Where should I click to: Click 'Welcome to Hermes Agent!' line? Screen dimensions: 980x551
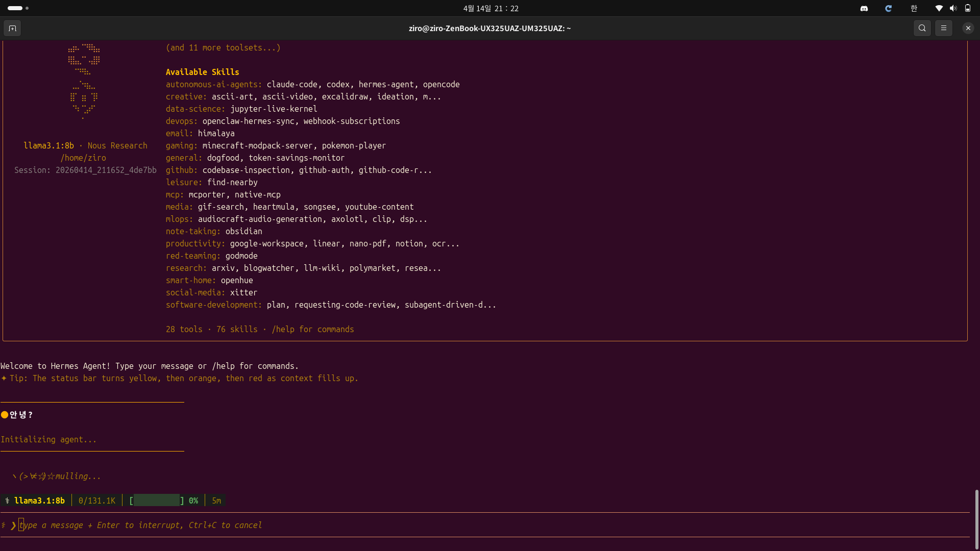pos(150,366)
